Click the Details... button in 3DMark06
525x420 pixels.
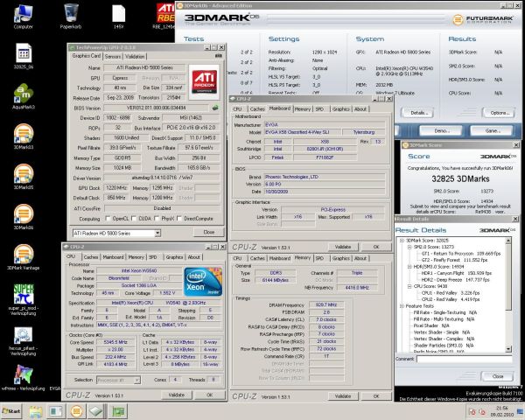[x=417, y=113]
